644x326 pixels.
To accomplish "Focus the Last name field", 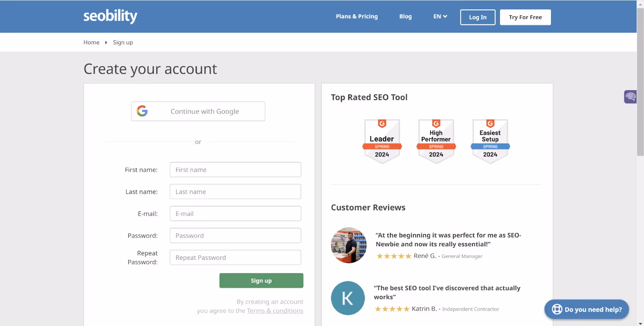I will 235,191.
